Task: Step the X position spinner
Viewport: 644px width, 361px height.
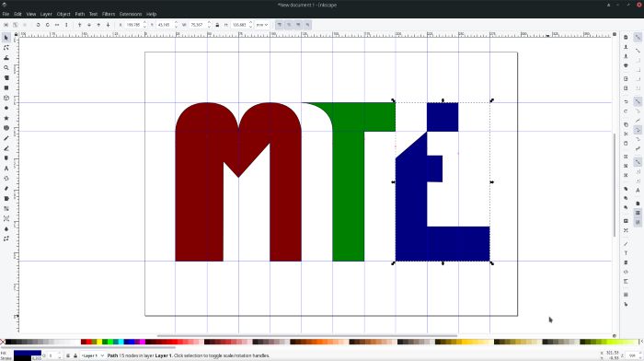Action: (x=144, y=25)
